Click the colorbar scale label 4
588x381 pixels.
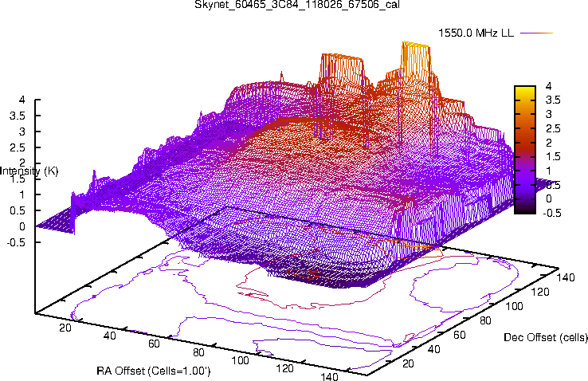pyautogui.click(x=549, y=86)
